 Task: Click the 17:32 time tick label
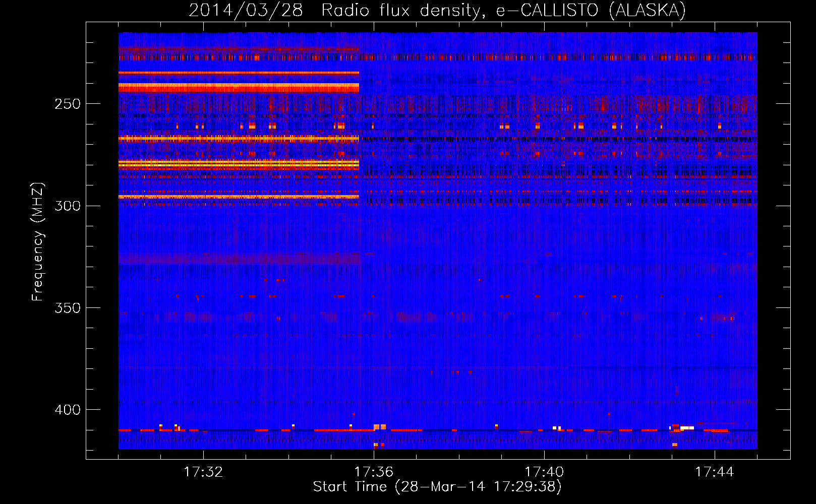coord(203,472)
